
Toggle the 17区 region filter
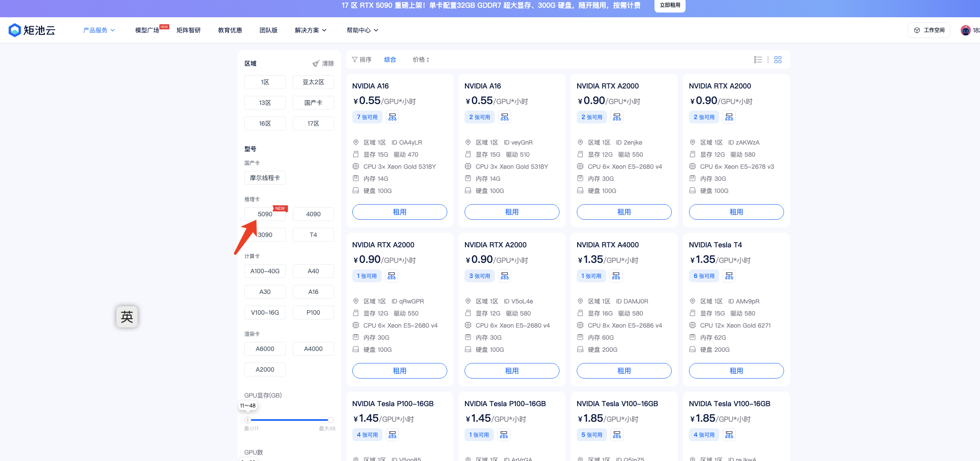point(313,123)
